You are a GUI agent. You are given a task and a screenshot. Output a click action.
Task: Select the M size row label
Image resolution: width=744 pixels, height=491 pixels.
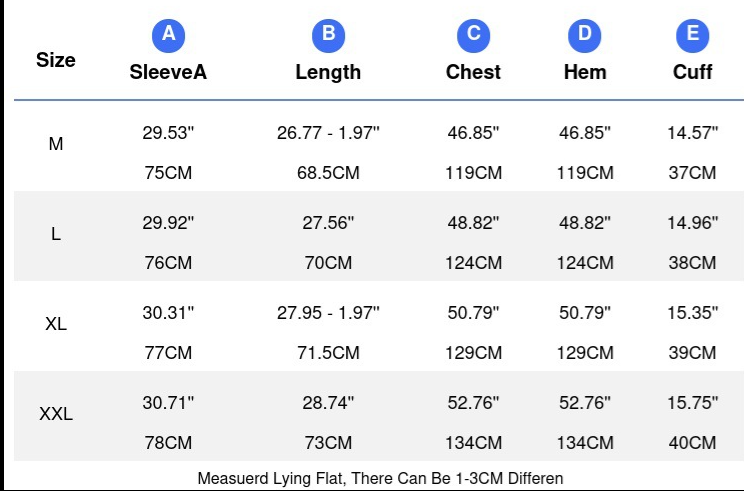click(56, 144)
